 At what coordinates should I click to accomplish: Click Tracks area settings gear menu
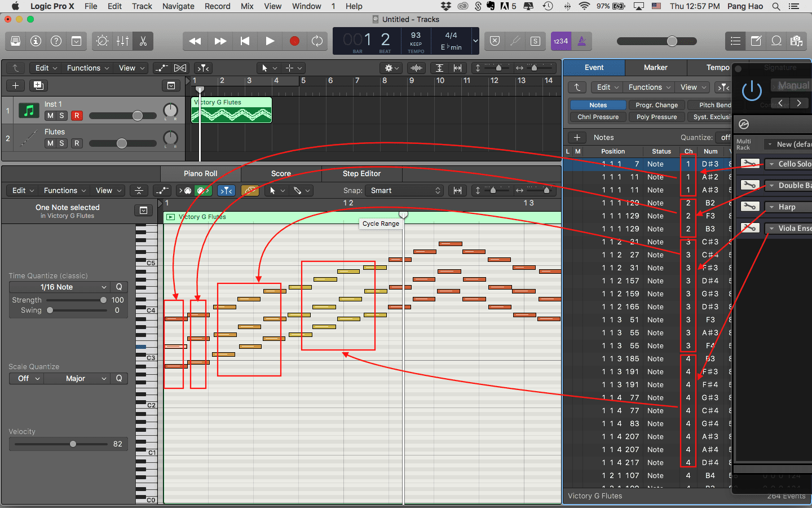(391, 68)
